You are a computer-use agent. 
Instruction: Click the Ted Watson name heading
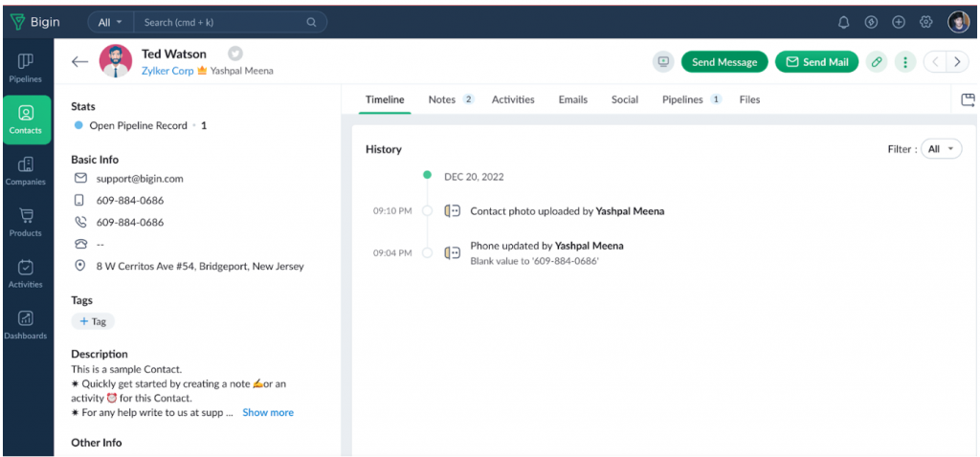(x=174, y=54)
